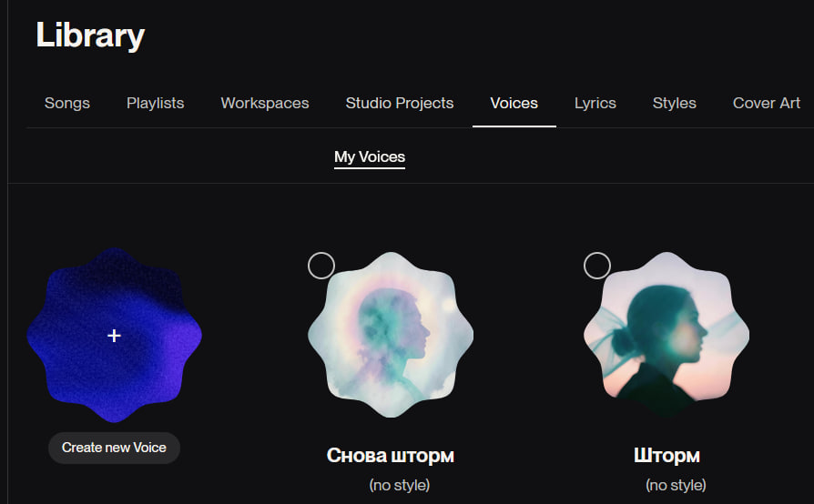Select the Voices tab
Image resolution: width=814 pixels, height=504 pixels.
[514, 103]
